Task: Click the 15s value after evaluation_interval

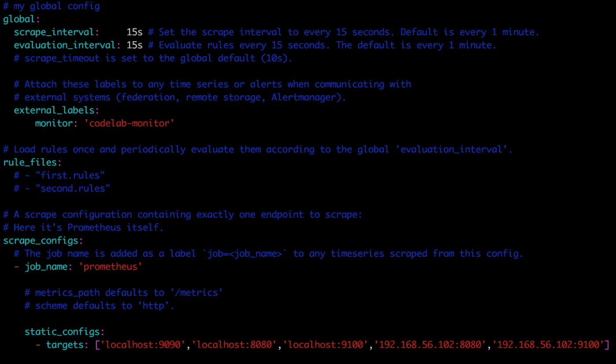Action: (134, 45)
